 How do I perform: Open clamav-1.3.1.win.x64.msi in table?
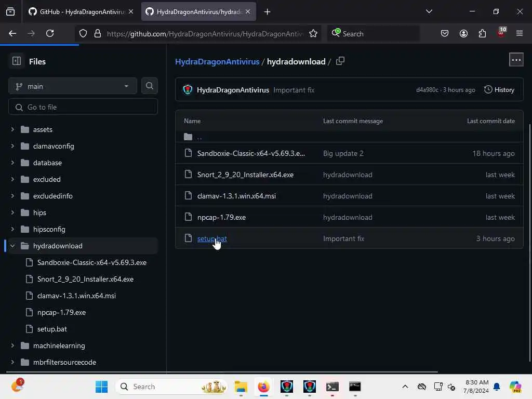coord(236,196)
